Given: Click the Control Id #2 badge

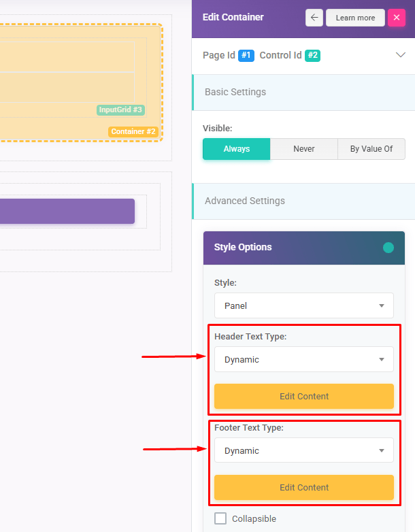Looking at the screenshot, I should click(x=312, y=56).
